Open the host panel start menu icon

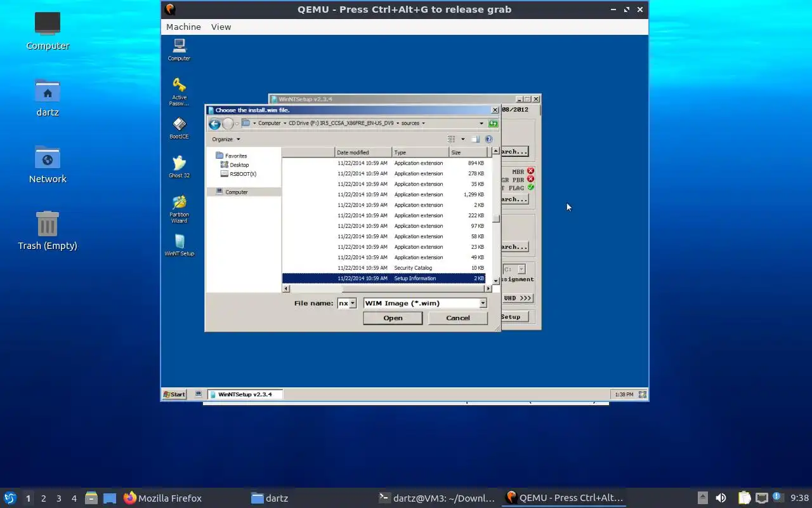(x=10, y=498)
